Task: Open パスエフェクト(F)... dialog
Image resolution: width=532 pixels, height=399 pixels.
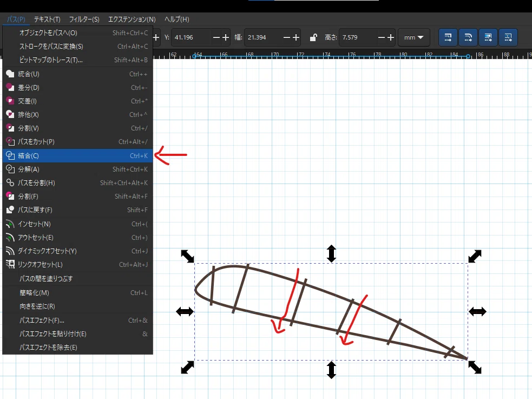Action: point(78,320)
